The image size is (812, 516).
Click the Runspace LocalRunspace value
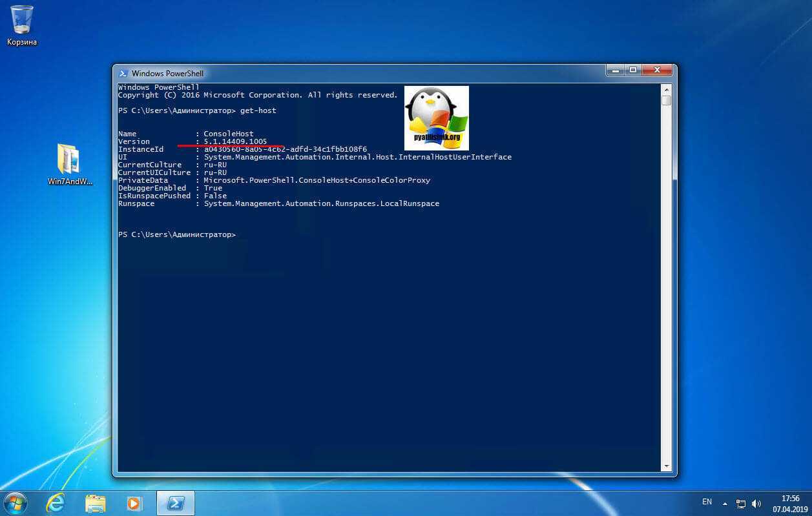321,203
